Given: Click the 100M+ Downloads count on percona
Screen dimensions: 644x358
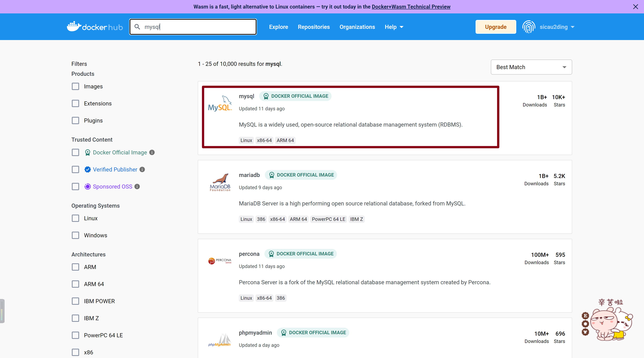Looking at the screenshot, I should tap(540, 255).
